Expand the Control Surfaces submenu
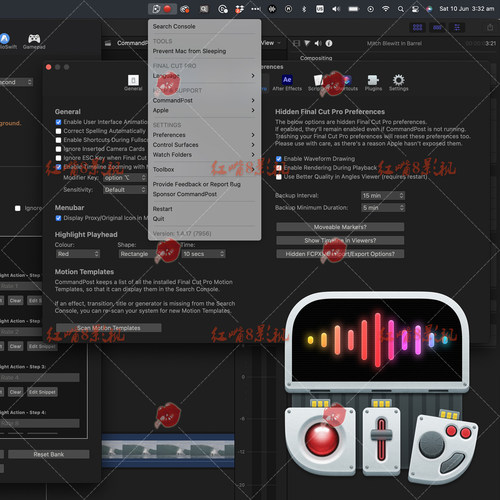The height and width of the screenshot is (500, 500). coord(204,145)
